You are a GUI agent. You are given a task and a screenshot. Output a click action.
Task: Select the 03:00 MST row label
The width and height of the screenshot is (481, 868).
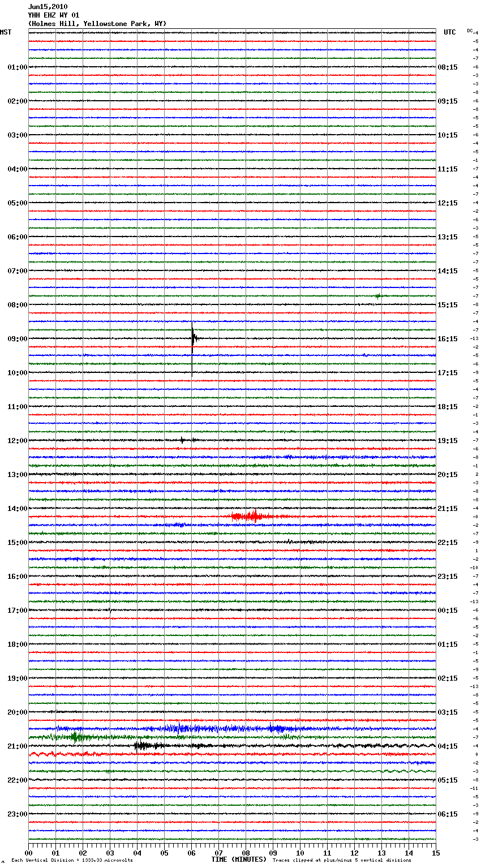(x=18, y=135)
